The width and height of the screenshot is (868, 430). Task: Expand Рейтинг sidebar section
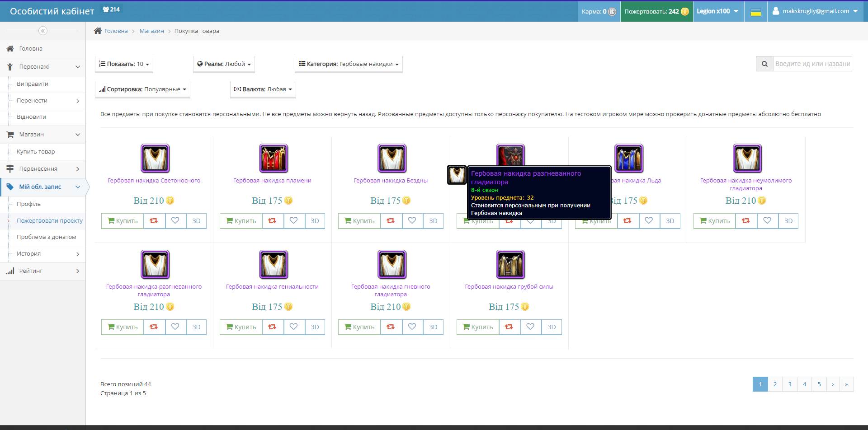[x=43, y=271]
